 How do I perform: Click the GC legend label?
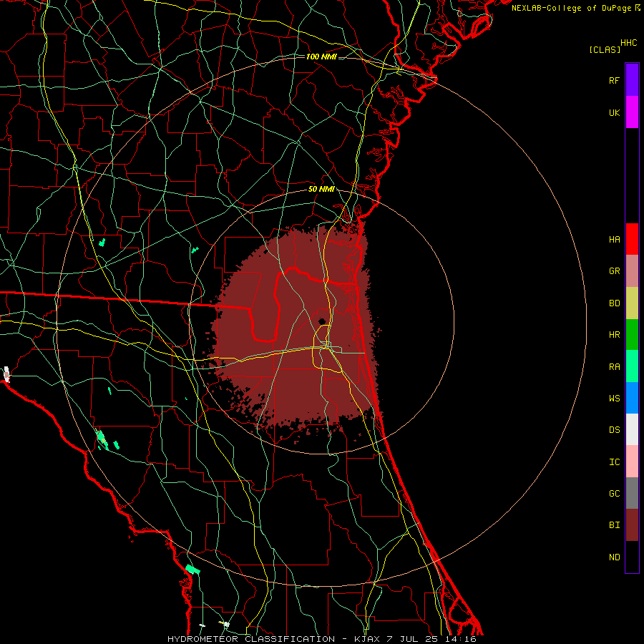coord(614,494)
